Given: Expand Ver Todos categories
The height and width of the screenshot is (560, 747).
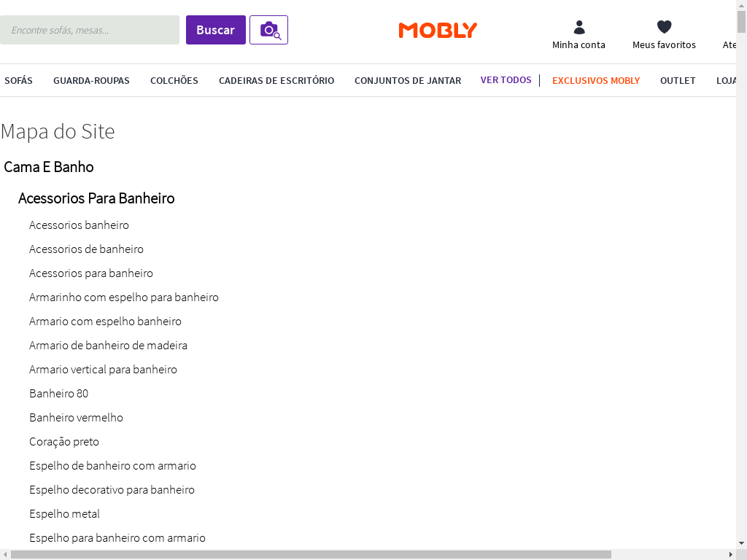Looking at the screenshot, I should click(506, 80).
